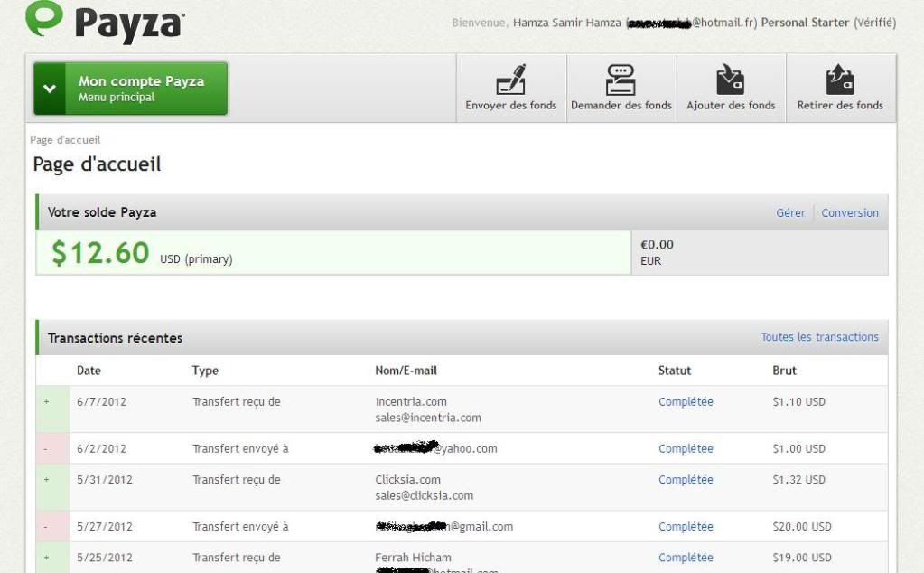This screenshot has width=924, height=573.
Task: Click the Clicksia.com sender name
Action: tap(407, 480)
